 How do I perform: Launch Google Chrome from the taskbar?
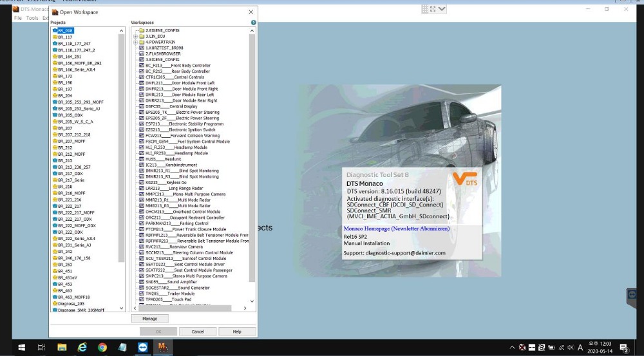coord(102,348)
